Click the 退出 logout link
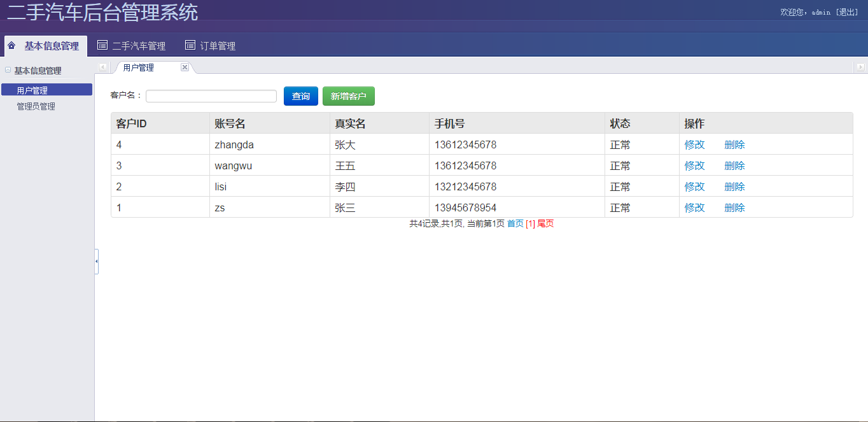Image resolution: width=868 pixels, height=422 pixels. [x=847, y=12]
